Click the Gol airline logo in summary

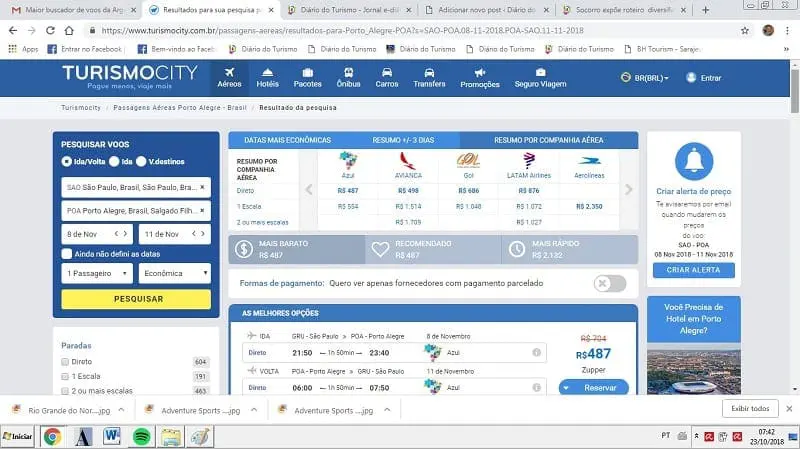468,161
